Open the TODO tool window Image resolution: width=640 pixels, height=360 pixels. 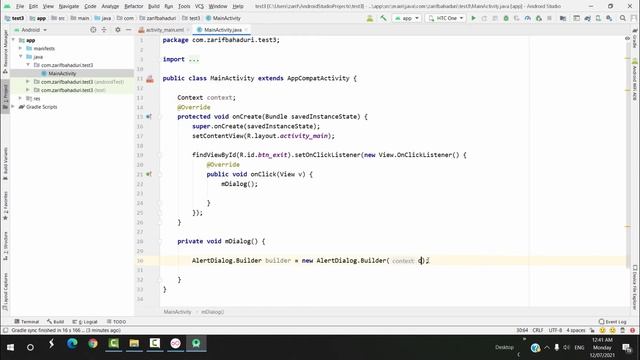click(x=116, y=322)
